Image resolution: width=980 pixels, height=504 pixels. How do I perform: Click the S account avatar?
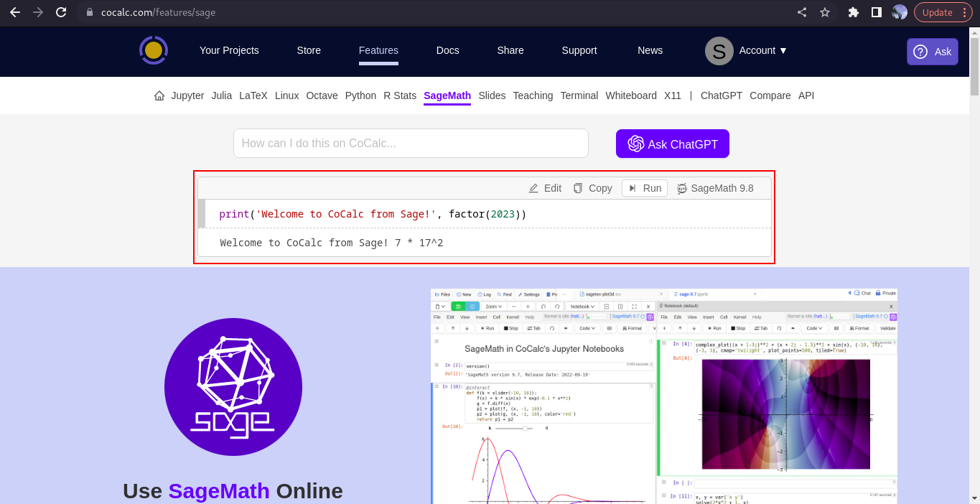(x=719, y=51)
